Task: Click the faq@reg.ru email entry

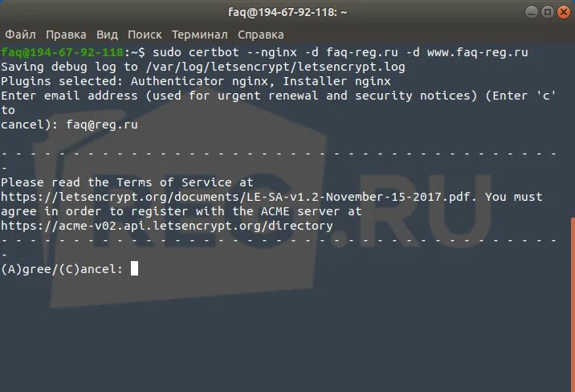Action: pyautogui.click(x=102, y=125)
